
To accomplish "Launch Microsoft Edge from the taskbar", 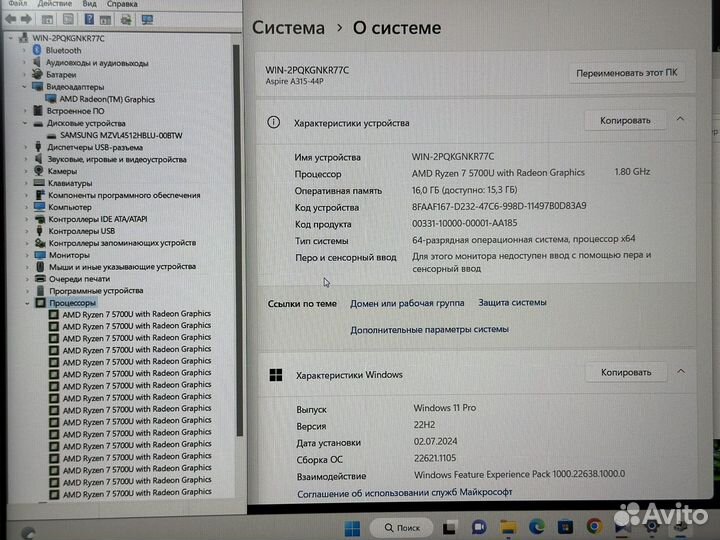I will coord(536,527).
